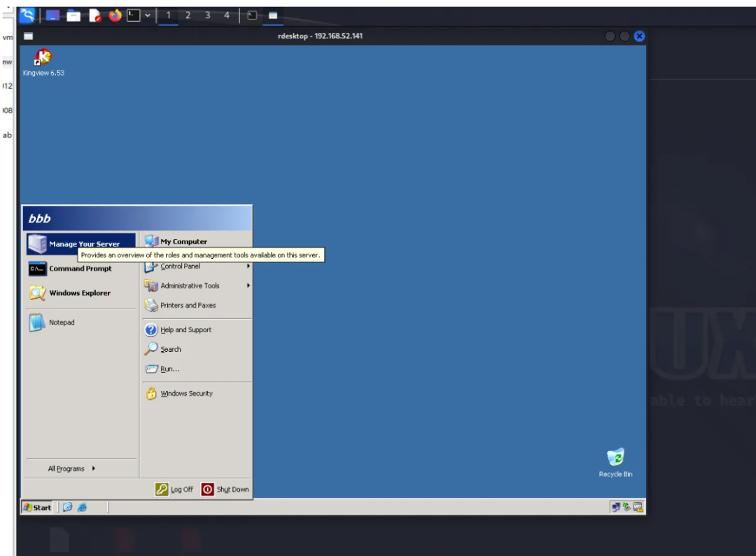Click network connection tray icon
The height and width of the screenshot is (556, 756).
[x=616, y=507]
